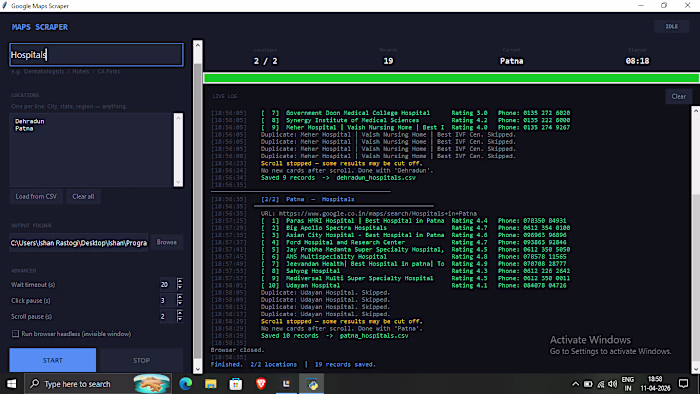This screenshot has width=700, height=394.
Task: Click the network tray icon
Action: 600,384
